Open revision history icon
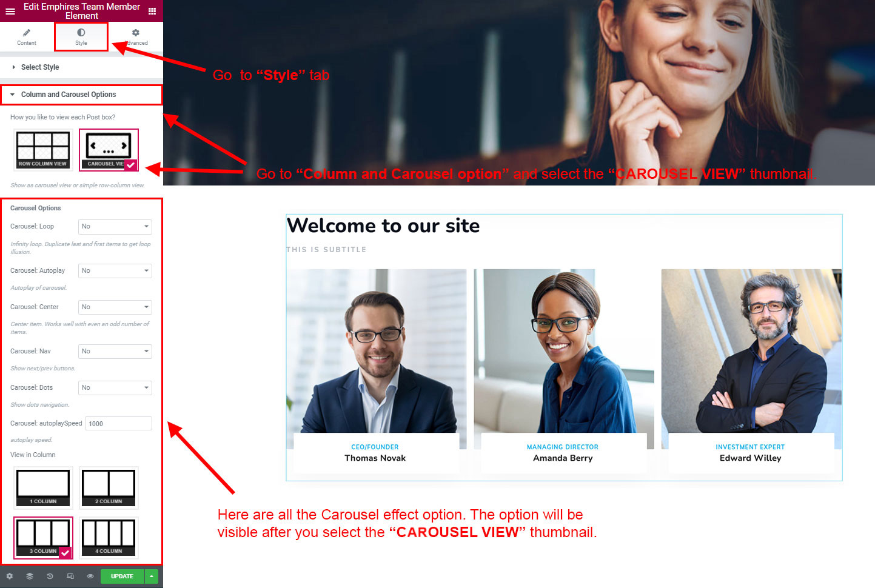 click(x=50, y=576)
